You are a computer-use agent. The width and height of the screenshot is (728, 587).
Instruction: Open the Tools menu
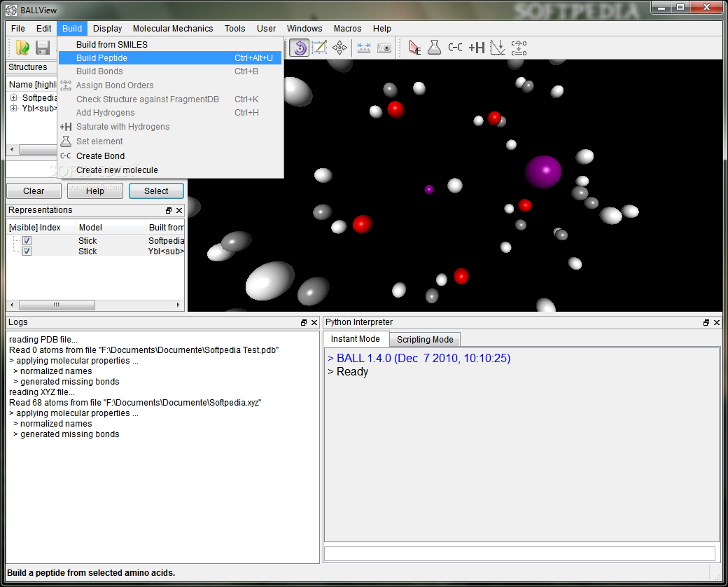tap(235, 28)
